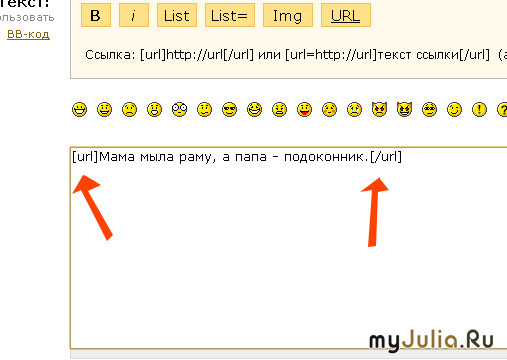
Task: Insert the big grin smiley
Action: 79,109
